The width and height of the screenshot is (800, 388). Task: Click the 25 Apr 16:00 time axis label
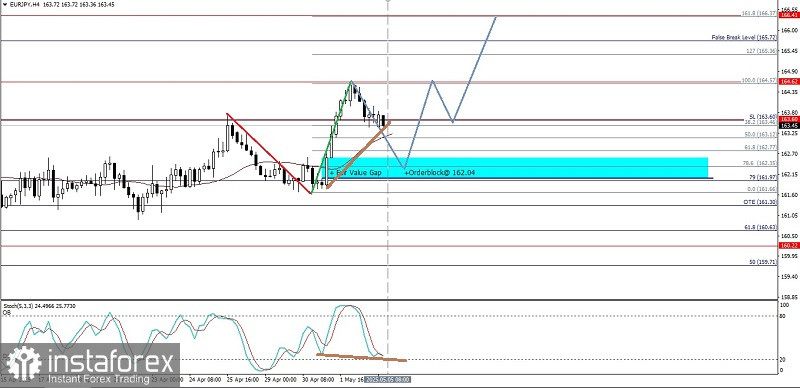(243, 380)
